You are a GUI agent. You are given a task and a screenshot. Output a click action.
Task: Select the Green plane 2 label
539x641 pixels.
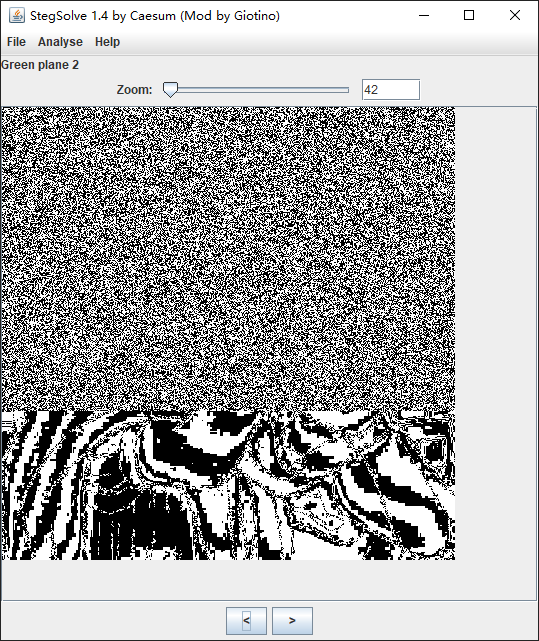coord(40,65)
